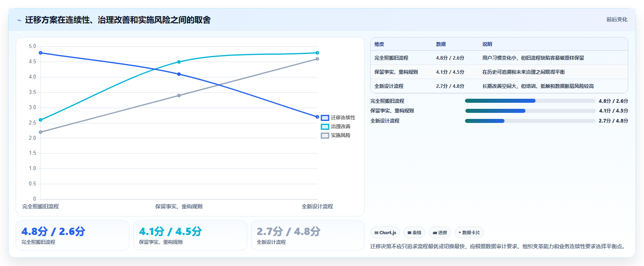Select the blue 迁移连续性 point at 全新设计流程

[317, 117]
